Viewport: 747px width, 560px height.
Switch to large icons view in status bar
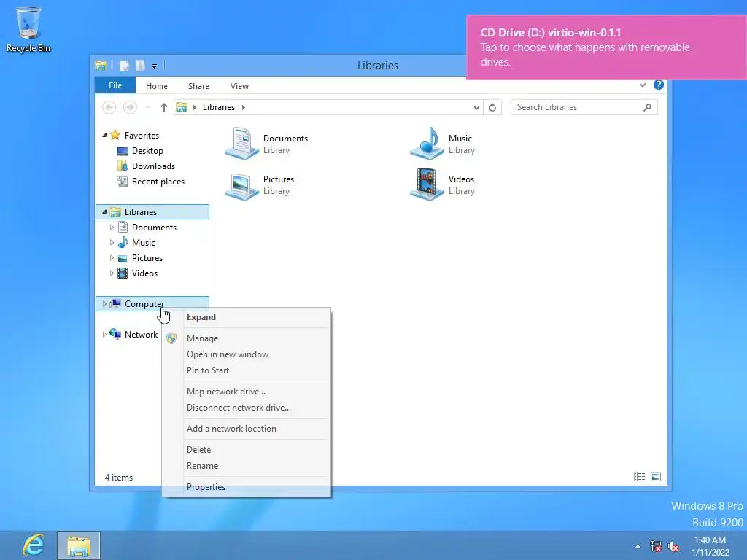click(x=656, y=477)
